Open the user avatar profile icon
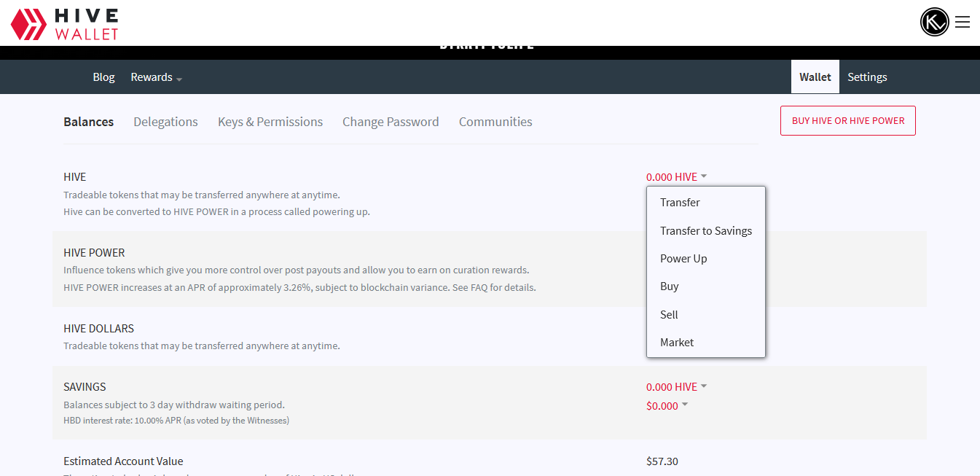 point(934,22)
